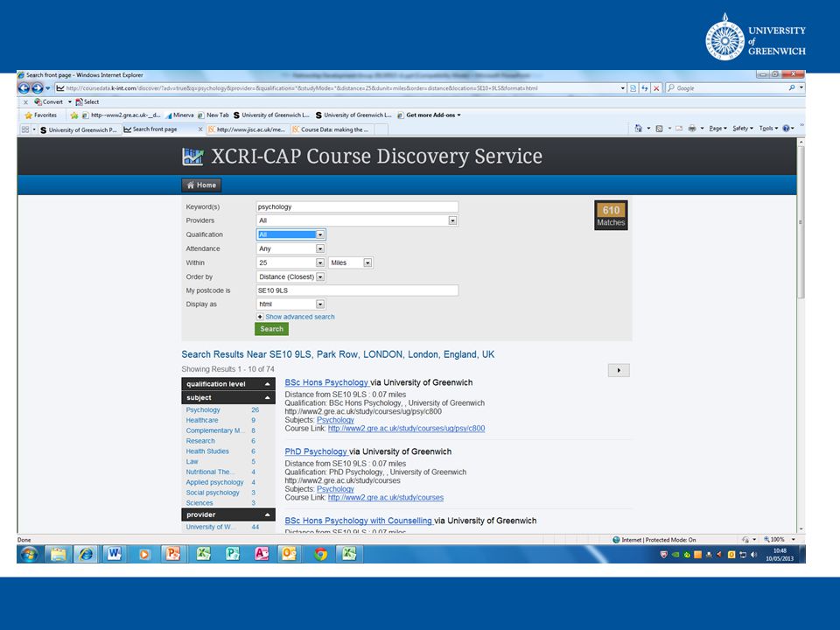The width and height of the screenshot is (840, 630).
Task: Open the PhD Psychology result link
Action: click(x=316, y=451)
